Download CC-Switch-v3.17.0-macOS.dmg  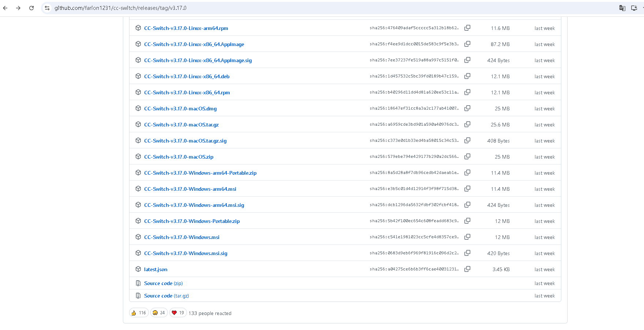click(180, 109)
